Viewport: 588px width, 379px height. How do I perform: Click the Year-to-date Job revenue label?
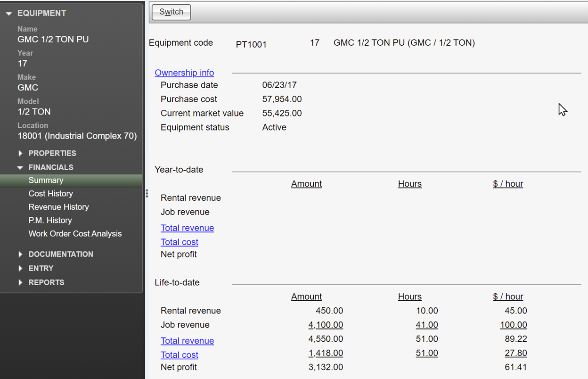pyautogui.click(x=185, y=212)
